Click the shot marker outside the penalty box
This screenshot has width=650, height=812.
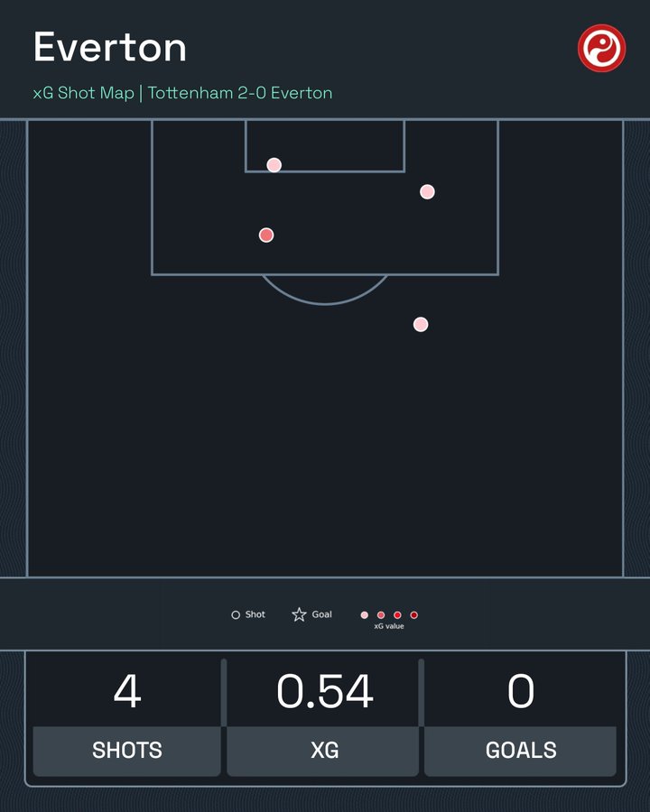coord(421,325)
